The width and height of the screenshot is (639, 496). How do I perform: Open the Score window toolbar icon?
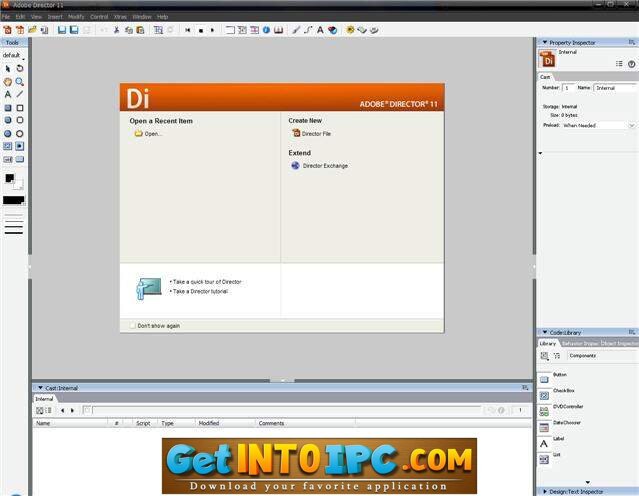(254, 30)
